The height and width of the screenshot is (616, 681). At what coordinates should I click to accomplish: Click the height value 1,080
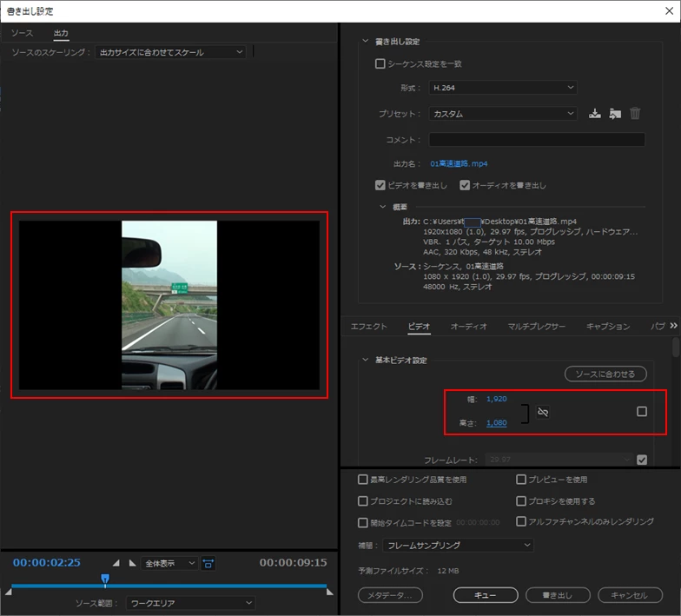pos(497,422)
